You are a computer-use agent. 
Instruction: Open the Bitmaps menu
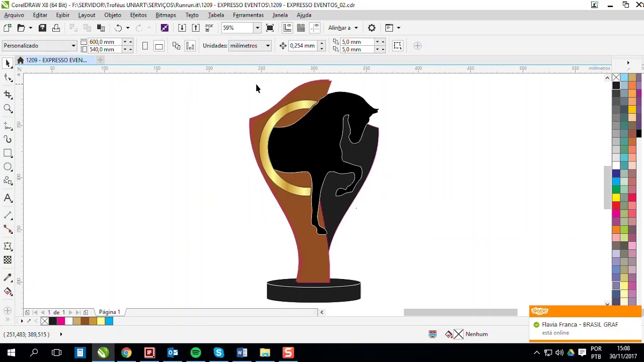(x=166, y=15)
